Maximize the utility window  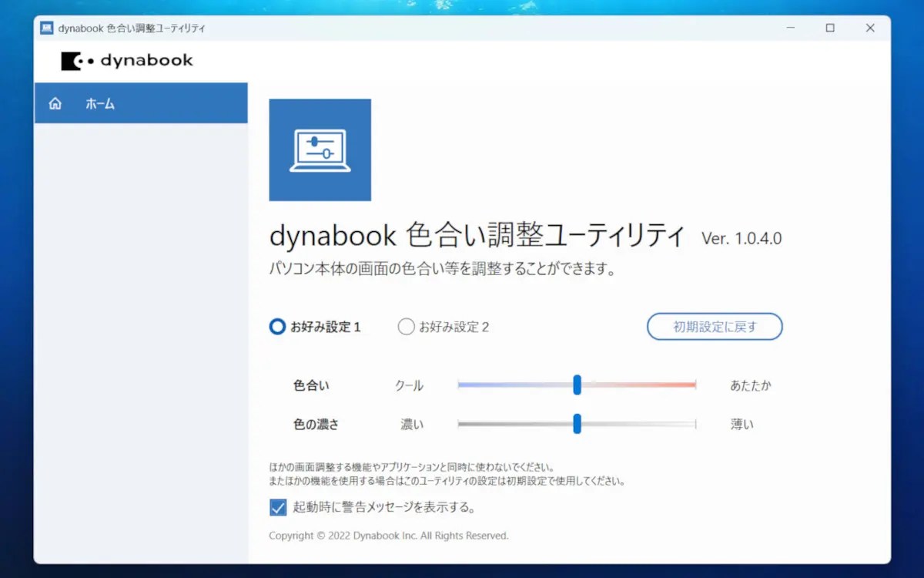(x=830, y=27)
